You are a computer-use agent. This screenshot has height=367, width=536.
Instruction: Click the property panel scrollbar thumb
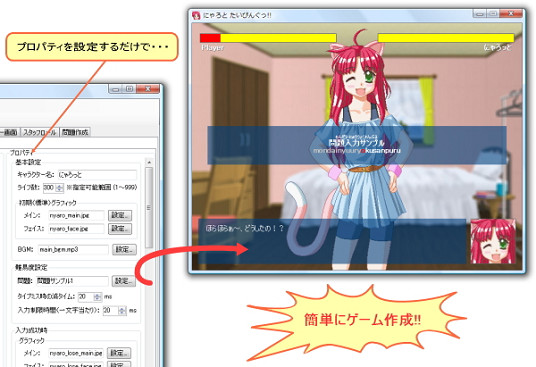(149, 207)
